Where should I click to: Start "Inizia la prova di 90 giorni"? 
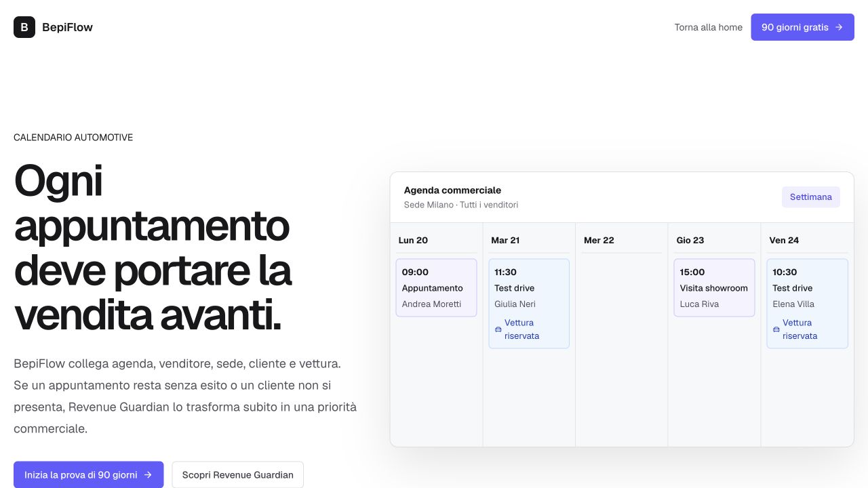[89, 474]
